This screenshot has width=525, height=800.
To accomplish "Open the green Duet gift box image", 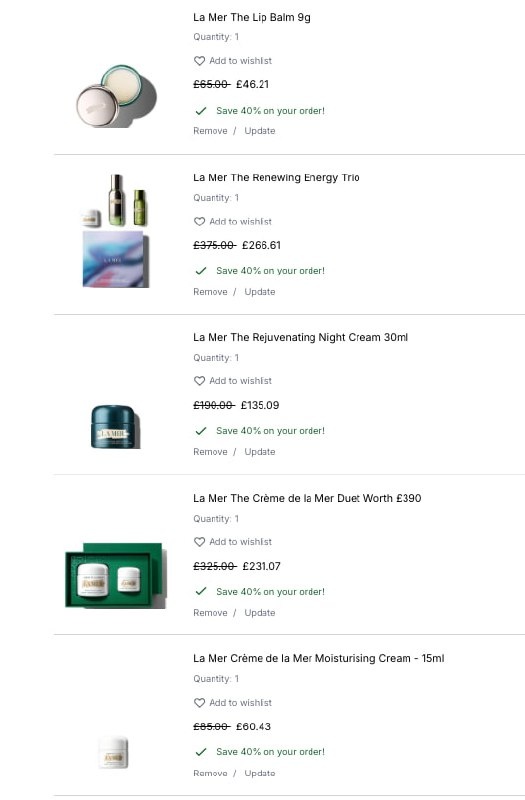I will (116, 576).
